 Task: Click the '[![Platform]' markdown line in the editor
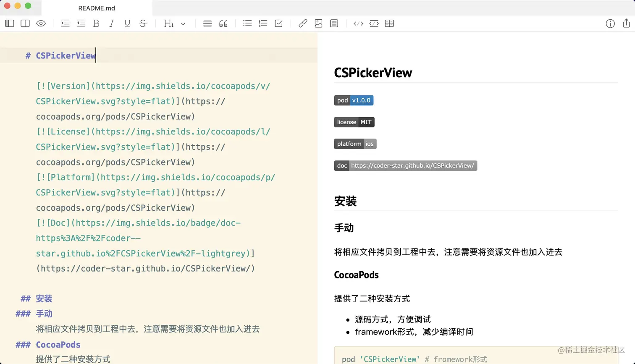156,177
